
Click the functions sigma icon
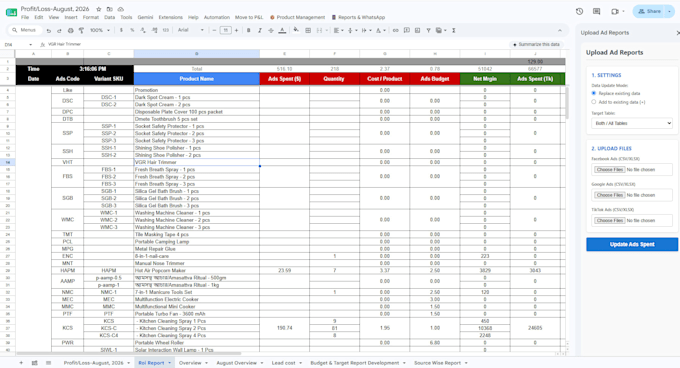pos(454,30)
